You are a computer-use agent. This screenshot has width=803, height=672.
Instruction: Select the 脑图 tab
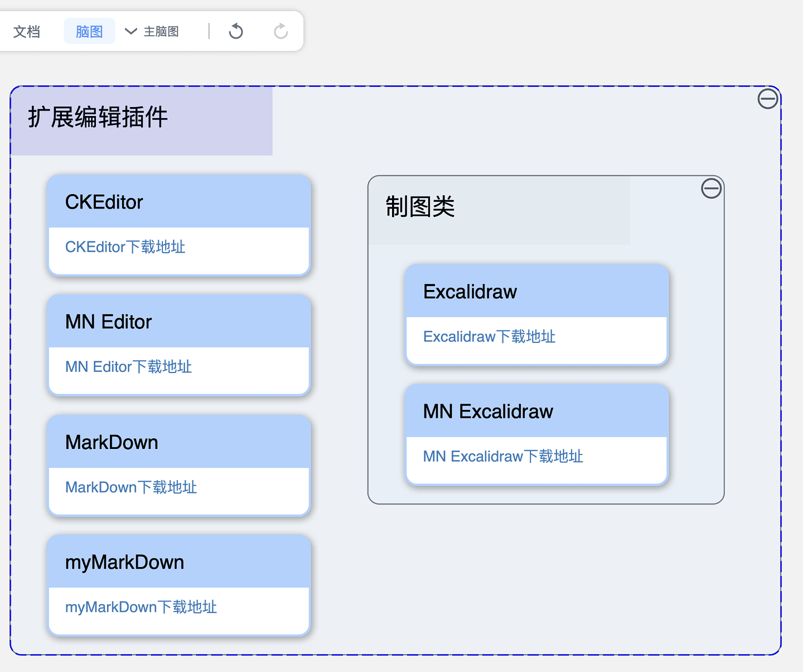pyautogui.click(x=89, y=31)
